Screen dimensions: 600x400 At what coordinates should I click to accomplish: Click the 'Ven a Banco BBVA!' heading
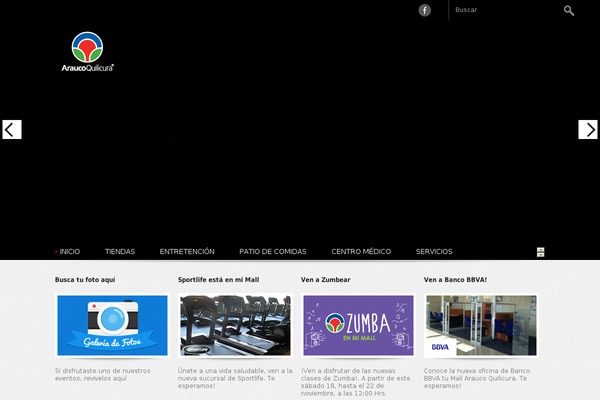click(455, 280)
